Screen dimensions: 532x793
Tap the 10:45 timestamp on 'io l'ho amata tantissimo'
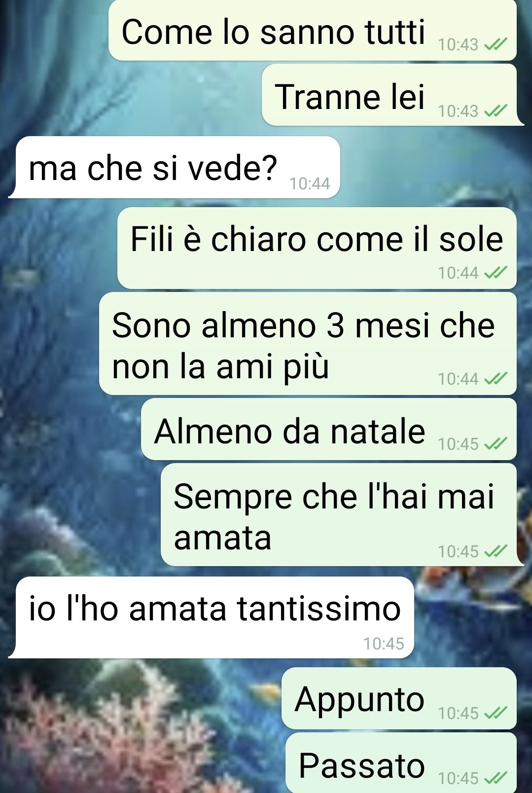pyautogui.click(x=384, y=644)
